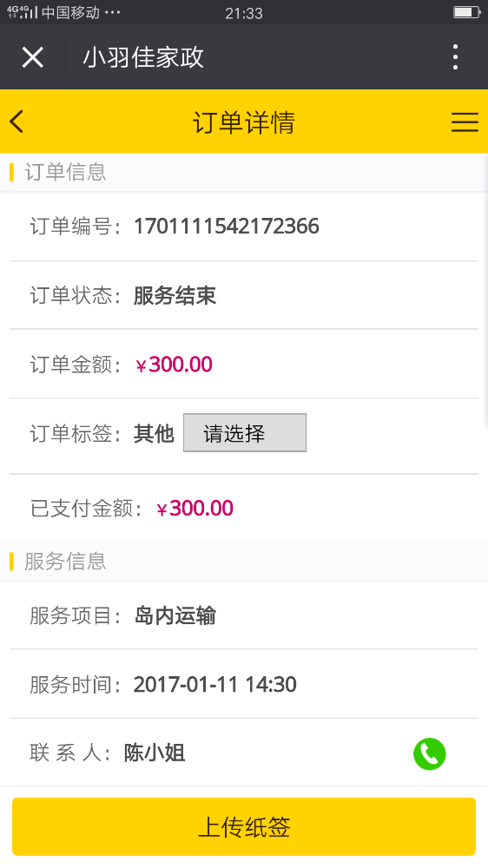488x868 pixels.
Task: Tap the 4G signal strength icon
Action: click(x=23, y=12)
